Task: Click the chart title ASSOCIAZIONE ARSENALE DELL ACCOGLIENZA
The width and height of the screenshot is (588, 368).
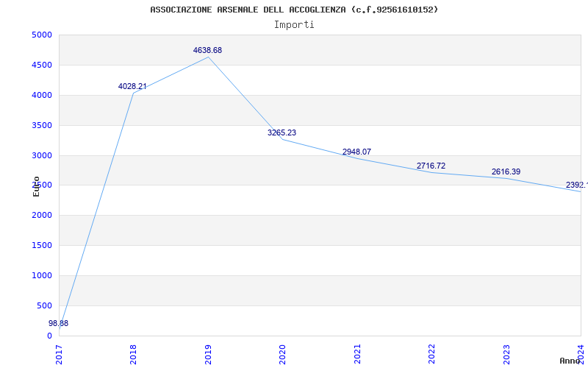Action: [294, 10]
